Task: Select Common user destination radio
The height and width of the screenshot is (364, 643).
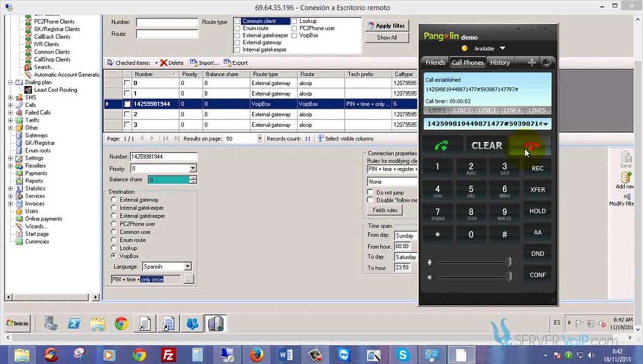Action: pyautogui.click(x=114, y=232)
